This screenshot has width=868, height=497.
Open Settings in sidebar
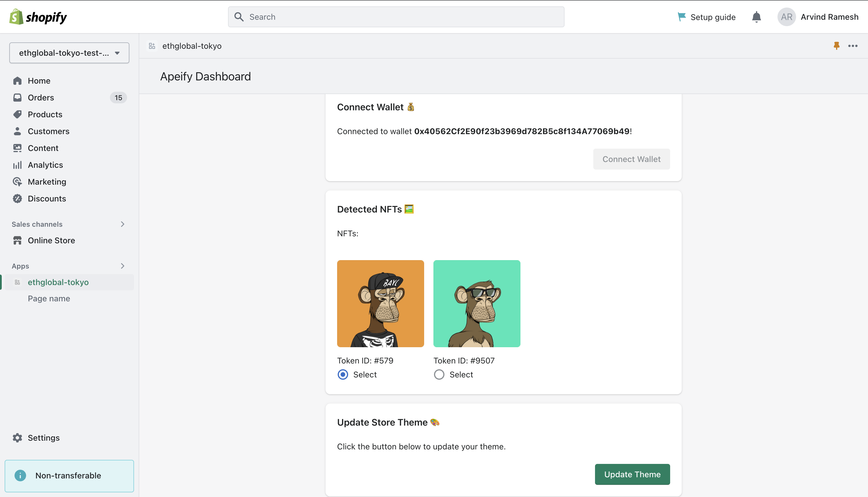[x=44, y=437]
